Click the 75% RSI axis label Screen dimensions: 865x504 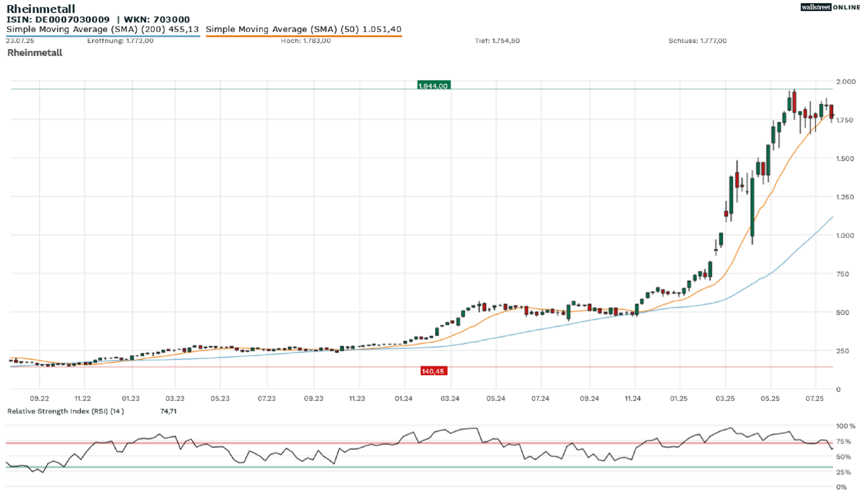click(843, 441)
